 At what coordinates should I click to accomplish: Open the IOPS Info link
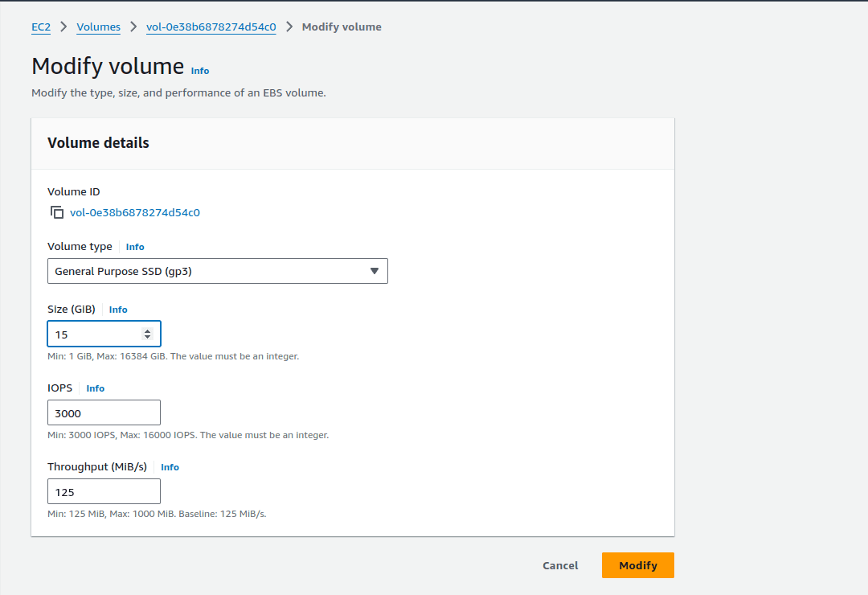point(96,388)
